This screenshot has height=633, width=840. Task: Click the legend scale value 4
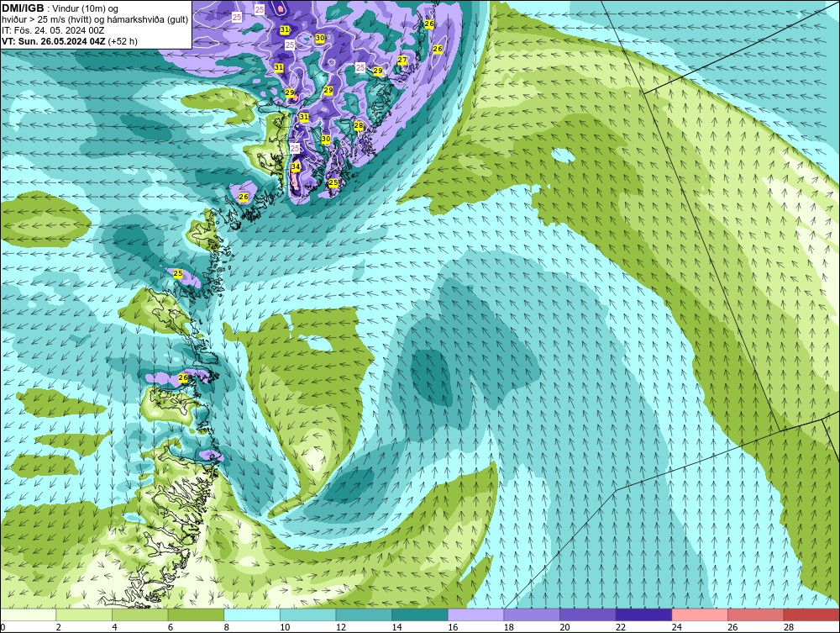coord(114,627)
